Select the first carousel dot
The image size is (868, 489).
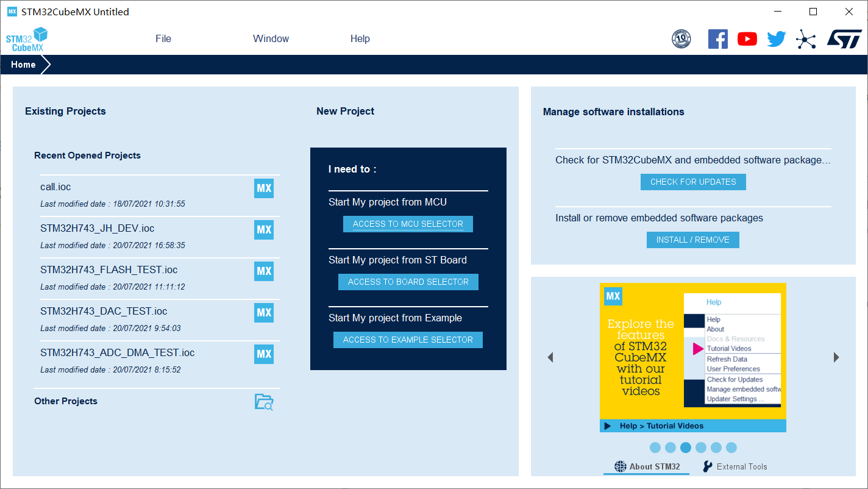tap(655, 448)
